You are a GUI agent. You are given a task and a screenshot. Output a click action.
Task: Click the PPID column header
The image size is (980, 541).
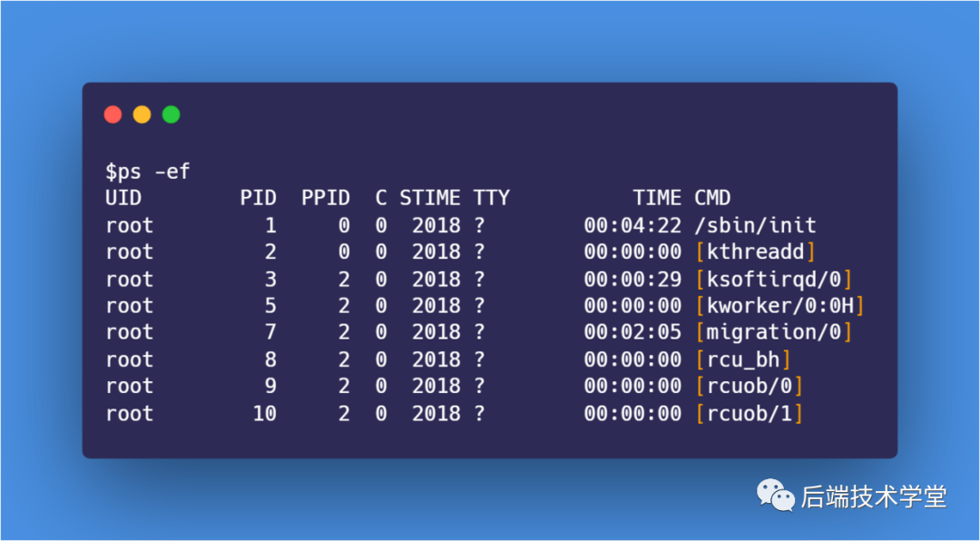[x=325, y=198]
